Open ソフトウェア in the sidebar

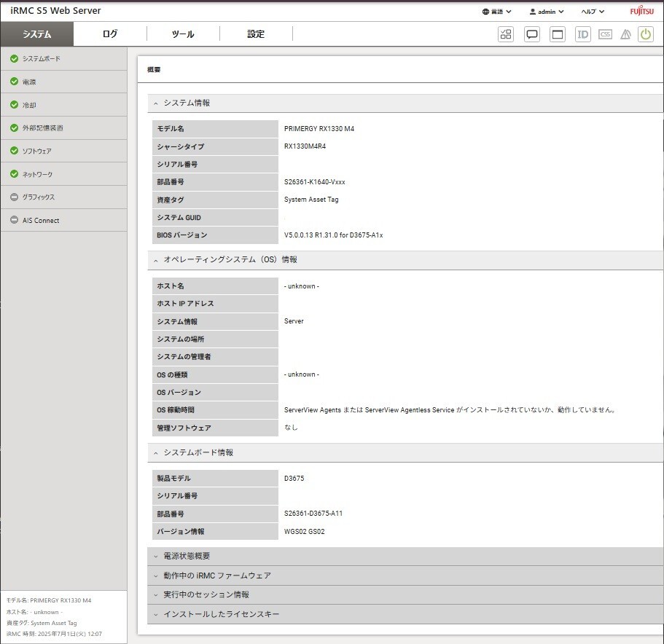pyautogui.click(x=64, y=151)
